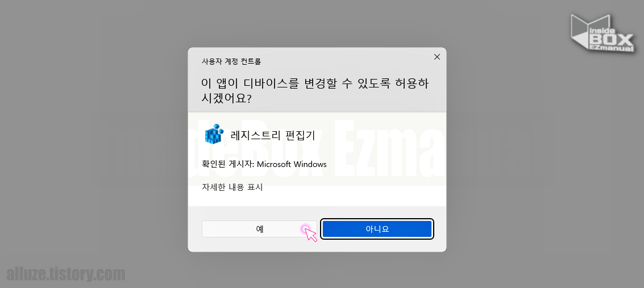The image size is (644, 288).
Task: Click the blue Registry Editor cube icon
Action: [214, 134]
